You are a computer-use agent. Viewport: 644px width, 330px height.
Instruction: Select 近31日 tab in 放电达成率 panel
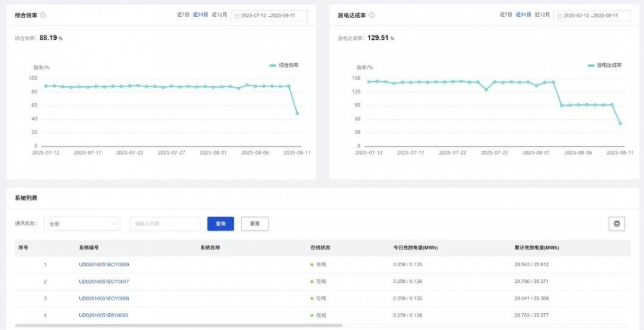(x=524, y=14)
